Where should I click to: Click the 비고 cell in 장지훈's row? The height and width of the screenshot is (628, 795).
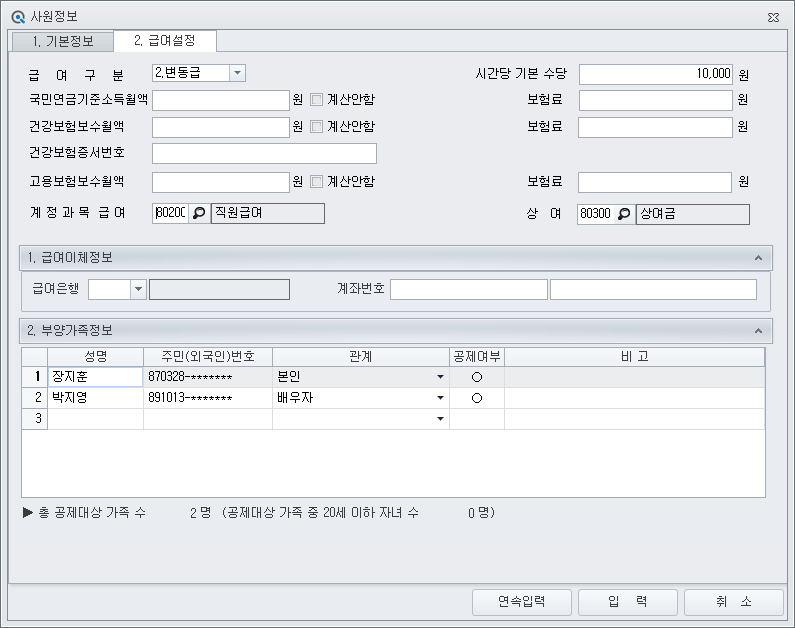[635, 377]
